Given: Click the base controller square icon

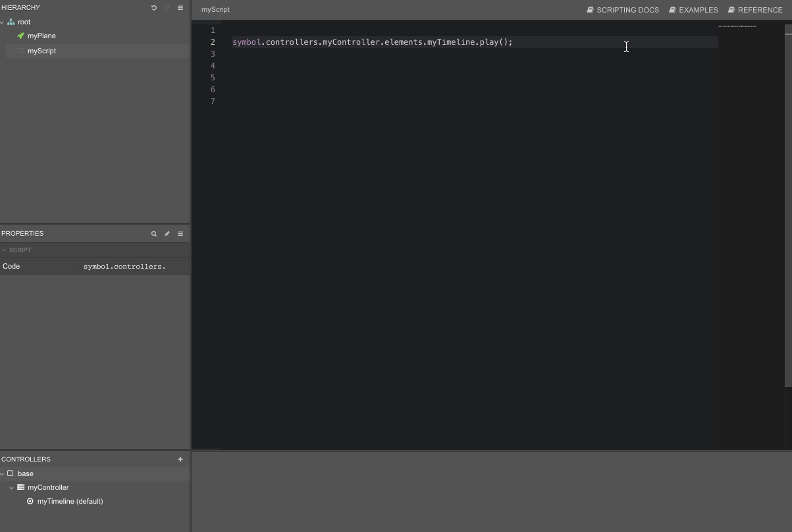Looking at the screenshot, I should [x=10, y=473].
